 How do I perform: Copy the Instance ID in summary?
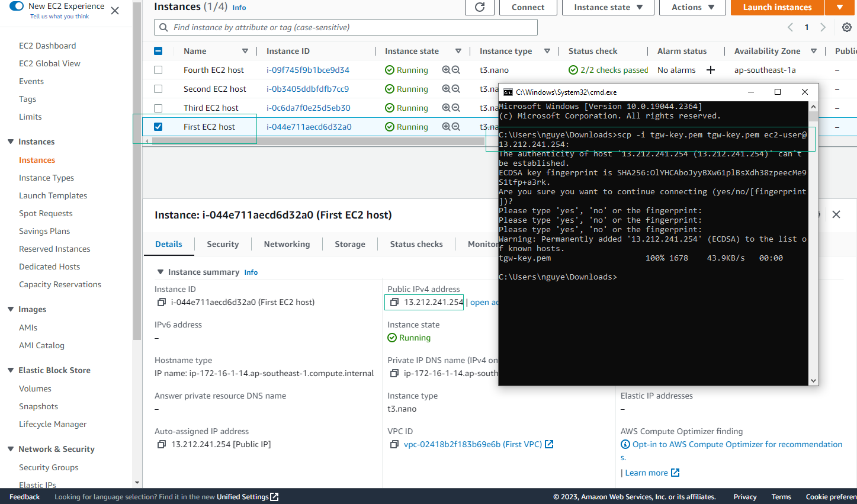pyautogui.click(x=161, y=302)
